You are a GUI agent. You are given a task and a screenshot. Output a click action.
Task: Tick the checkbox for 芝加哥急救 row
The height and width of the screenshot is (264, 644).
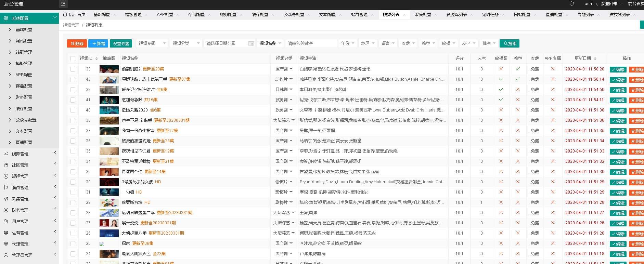coord(73,100)
